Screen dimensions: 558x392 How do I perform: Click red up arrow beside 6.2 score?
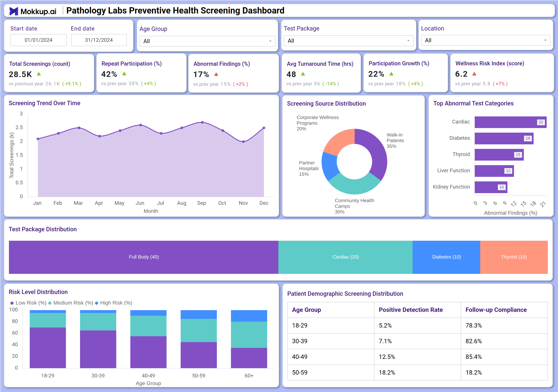click(474, 74)
